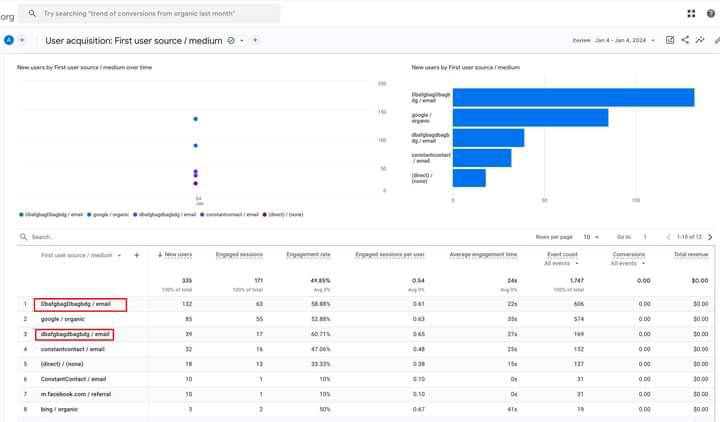720x422 pixels.
Task: Click row 6 'ConstantContact / email'
Action: coord(73,379)
